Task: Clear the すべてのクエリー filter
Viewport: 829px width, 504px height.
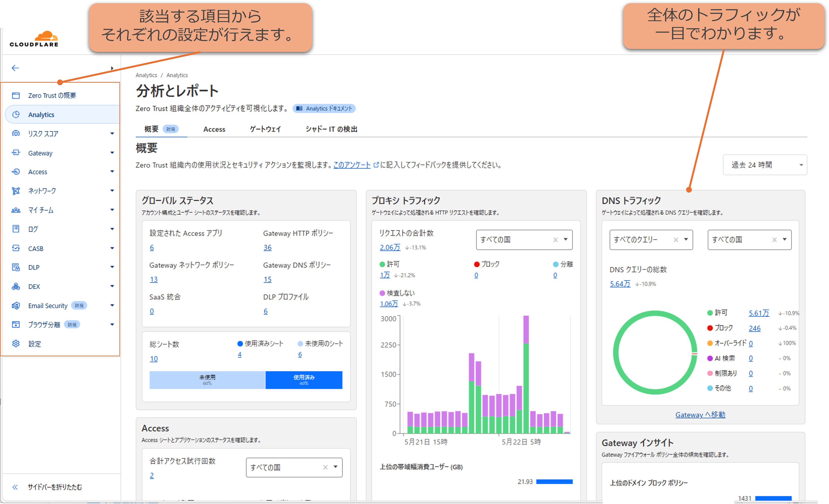Action: click(676, 240)
